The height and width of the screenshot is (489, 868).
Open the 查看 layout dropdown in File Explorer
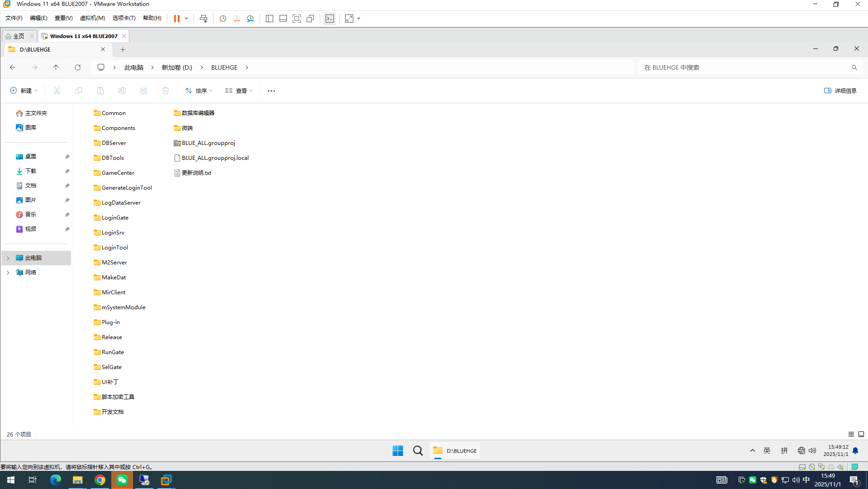238,91
